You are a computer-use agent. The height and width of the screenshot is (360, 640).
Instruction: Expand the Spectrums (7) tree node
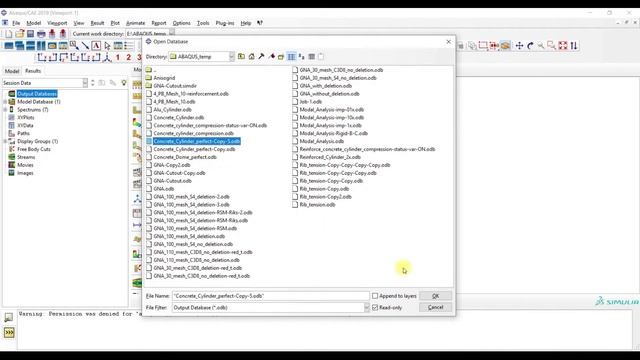pyautogui.click(x=5, y=109)
